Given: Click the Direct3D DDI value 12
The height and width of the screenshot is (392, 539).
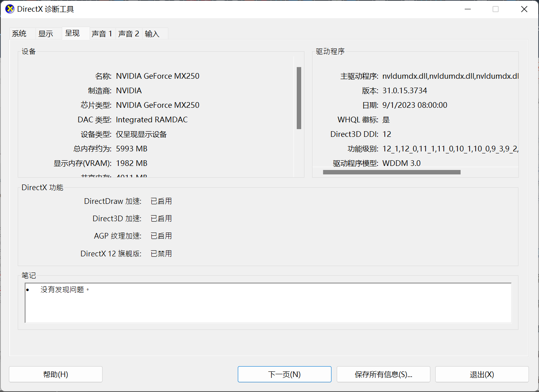Looking at the screenshot, I should [387, 134].
